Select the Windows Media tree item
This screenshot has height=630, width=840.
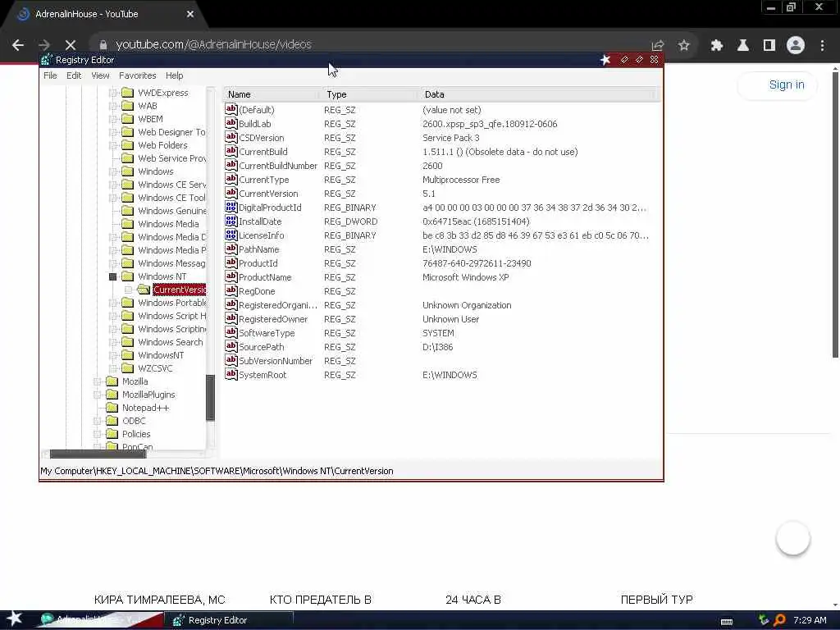[x=168, y=224]
